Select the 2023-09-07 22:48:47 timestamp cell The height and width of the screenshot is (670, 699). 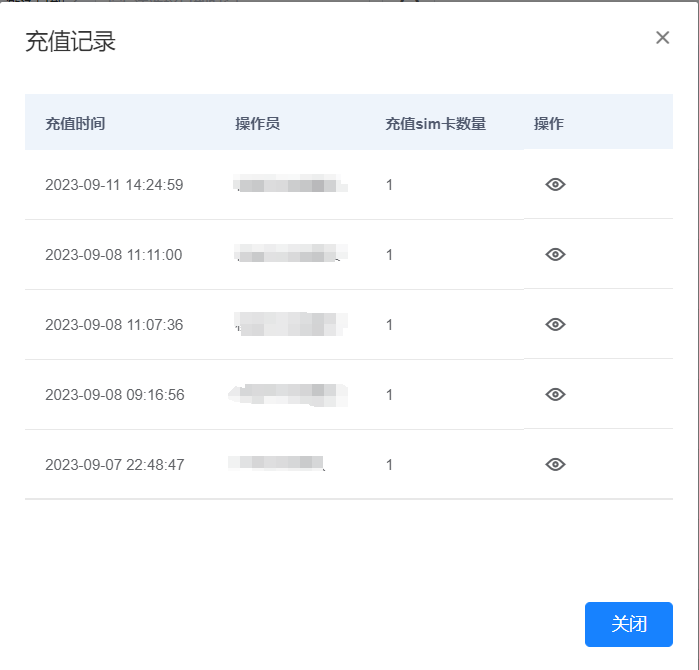click(114, 465)
